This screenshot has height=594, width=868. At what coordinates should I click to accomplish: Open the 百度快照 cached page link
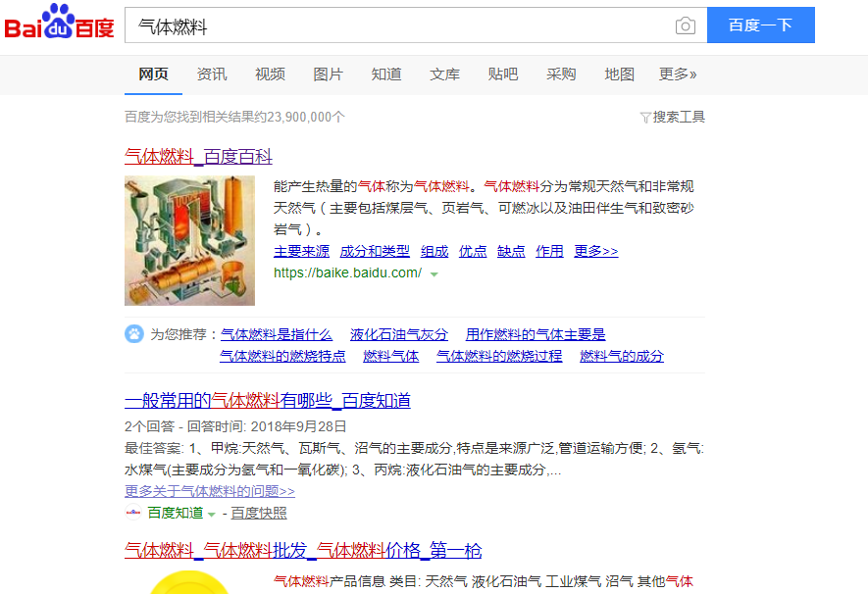[259, 514]
